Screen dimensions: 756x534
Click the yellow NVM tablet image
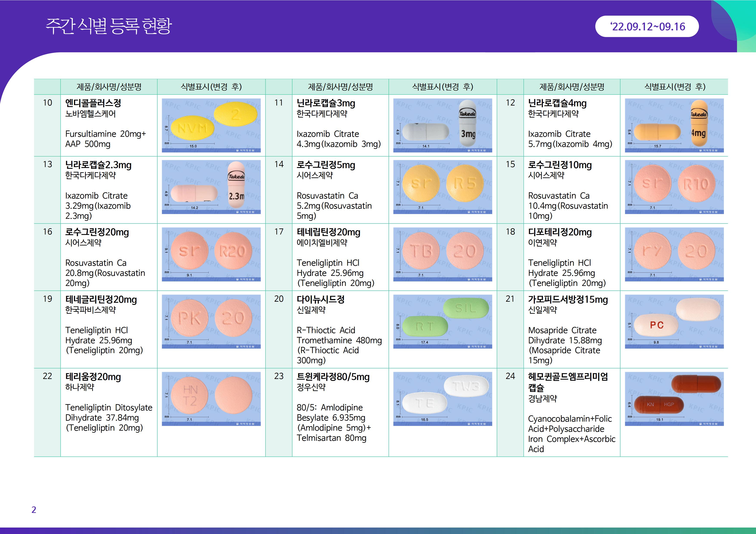click(211, 125)
